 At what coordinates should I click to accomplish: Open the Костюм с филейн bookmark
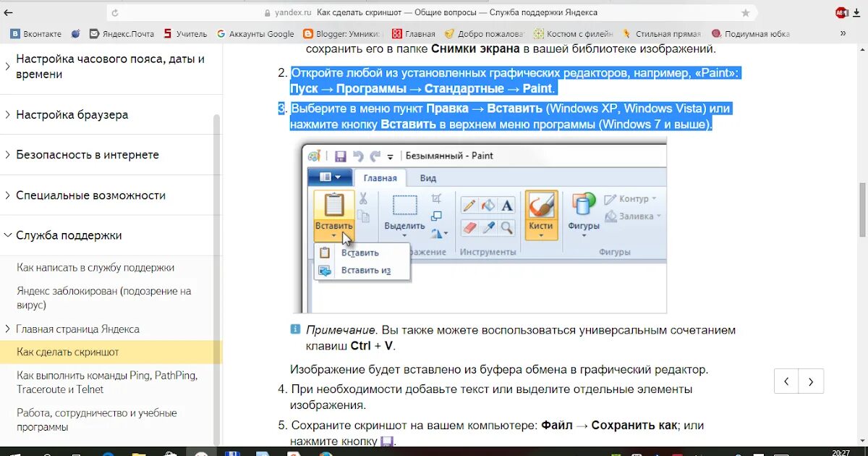point(573,33)
